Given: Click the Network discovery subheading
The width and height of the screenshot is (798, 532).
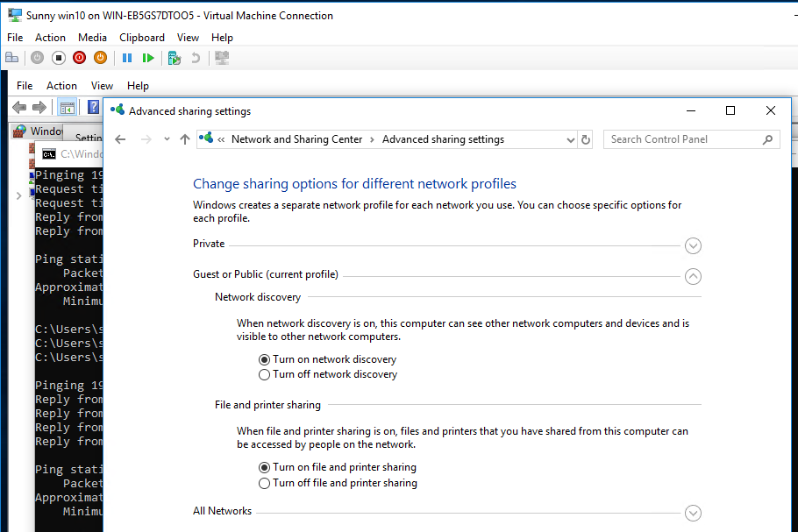Looking at the screenshot, I should point(258,297).
